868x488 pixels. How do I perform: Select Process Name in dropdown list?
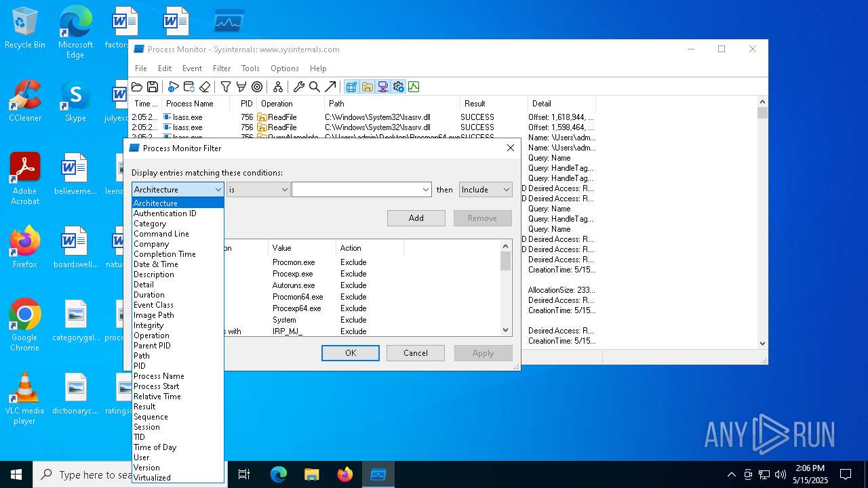pos(178,376)
